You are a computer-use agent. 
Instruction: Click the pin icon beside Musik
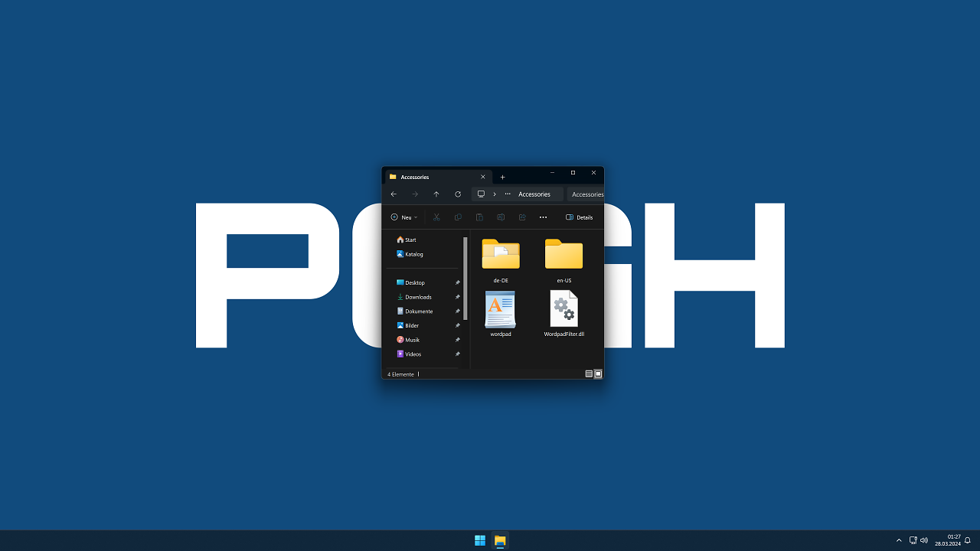tap(458, 340)
